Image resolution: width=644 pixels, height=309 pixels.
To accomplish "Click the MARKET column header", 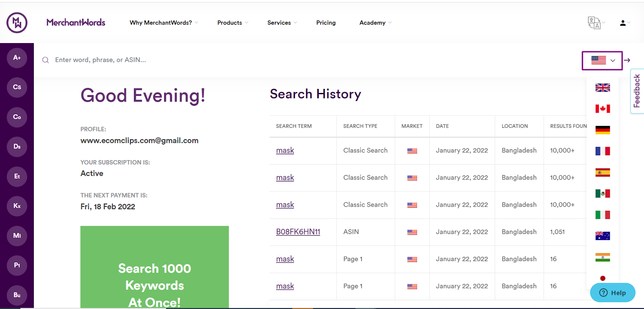I will 412,126.
